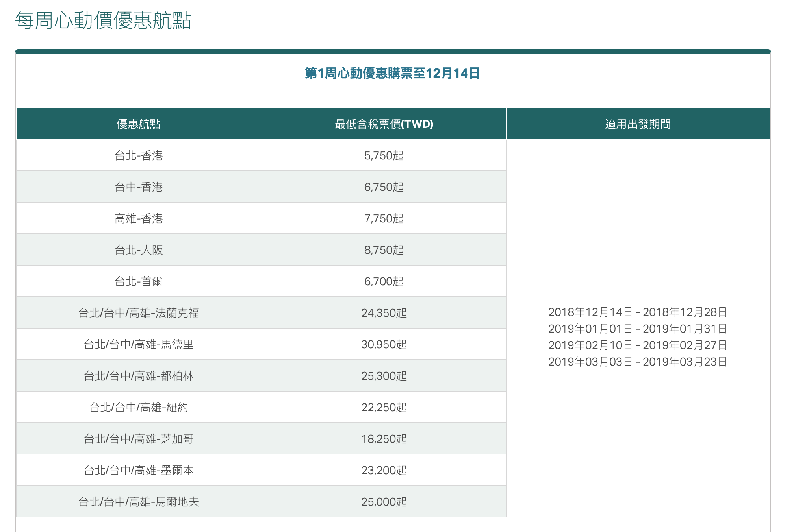Click the 24,350起 price
This screenshot has height=532, width=794.
point(384,313)
